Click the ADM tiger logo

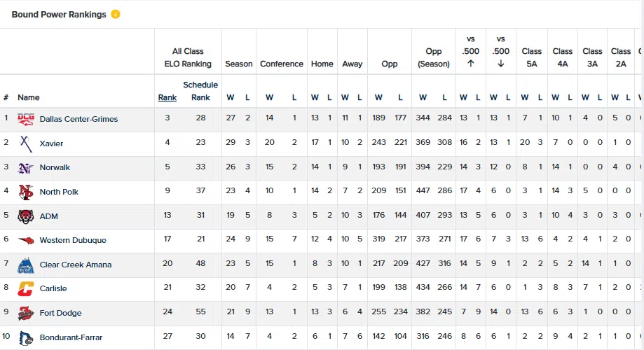[26, 216]
